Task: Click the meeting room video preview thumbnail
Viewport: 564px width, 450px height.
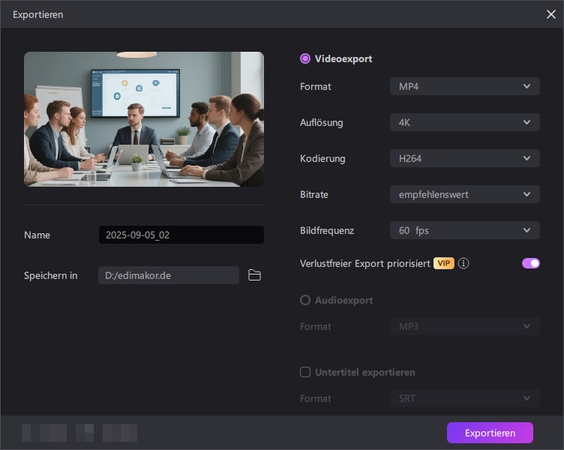Action: pyautogui.click(x=144, y=119)
